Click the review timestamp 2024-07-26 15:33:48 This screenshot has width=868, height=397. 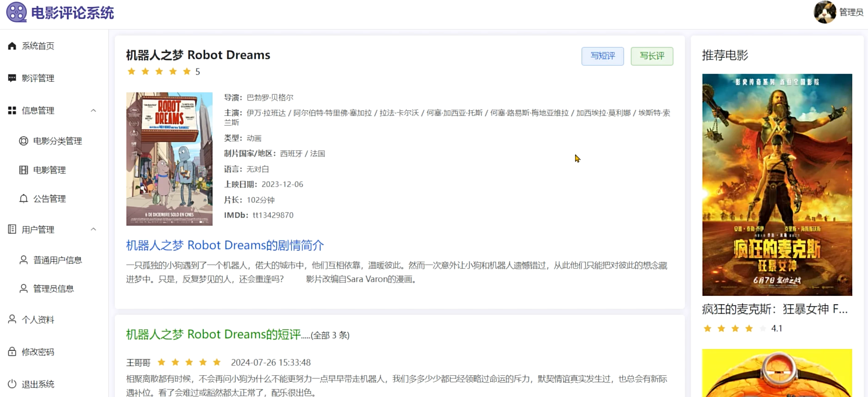(x=271, y=362)
